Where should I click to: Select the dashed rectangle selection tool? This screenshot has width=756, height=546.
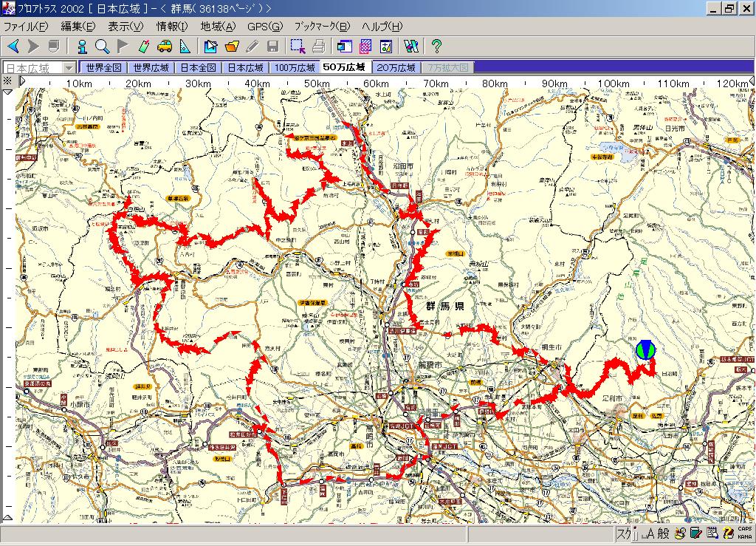[298, 47]
